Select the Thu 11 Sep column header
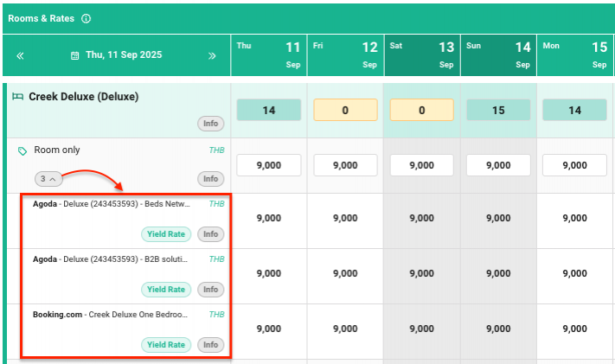The image size is (615, 364). tap(268, 55)
